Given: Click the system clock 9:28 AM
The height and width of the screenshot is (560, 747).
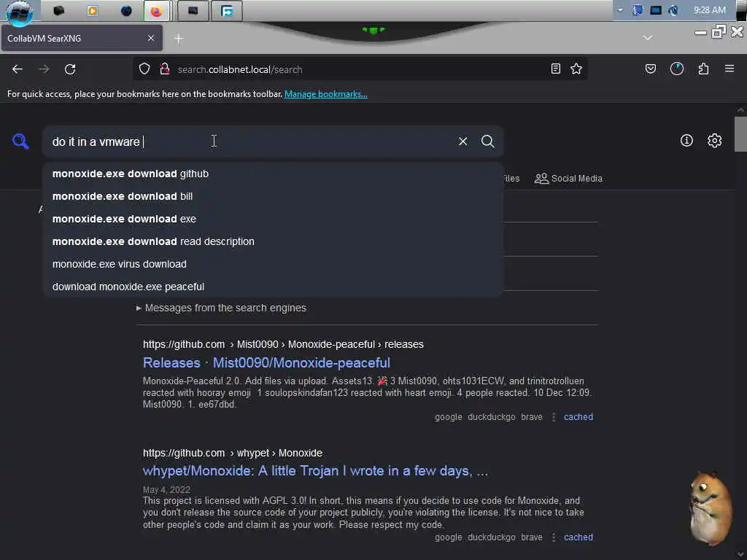Looking at the screenshot, I should coord(709,10).
